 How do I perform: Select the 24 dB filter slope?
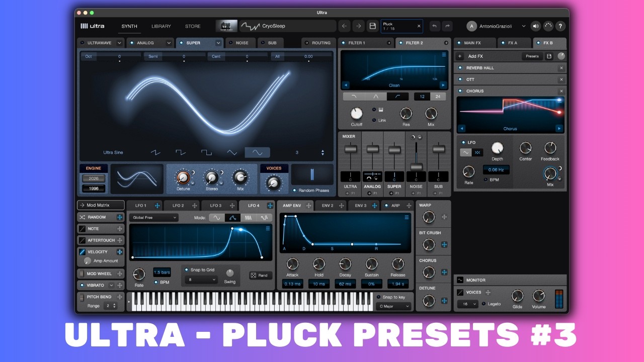[x=438, y=97]
